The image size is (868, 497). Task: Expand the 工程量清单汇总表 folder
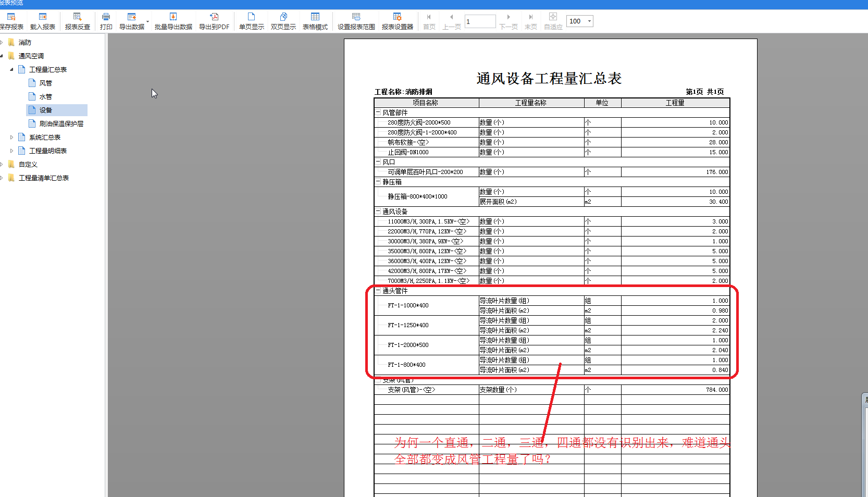(x=2, y=178)
